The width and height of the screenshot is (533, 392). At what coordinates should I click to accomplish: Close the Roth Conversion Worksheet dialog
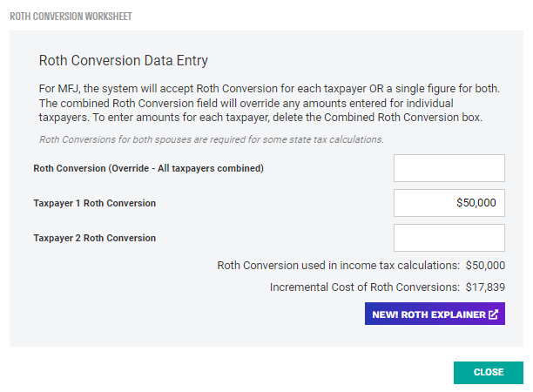(x=488, y=372)
